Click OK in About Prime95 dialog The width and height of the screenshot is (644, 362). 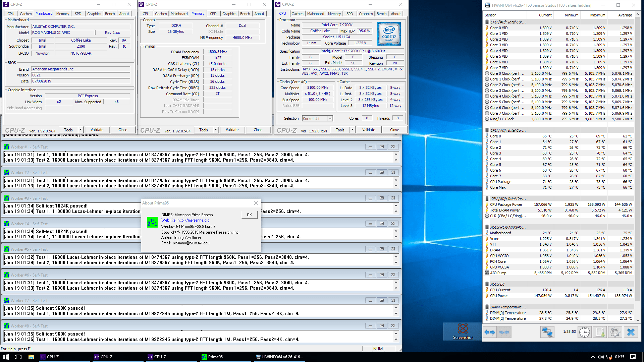tap(249, 215)
